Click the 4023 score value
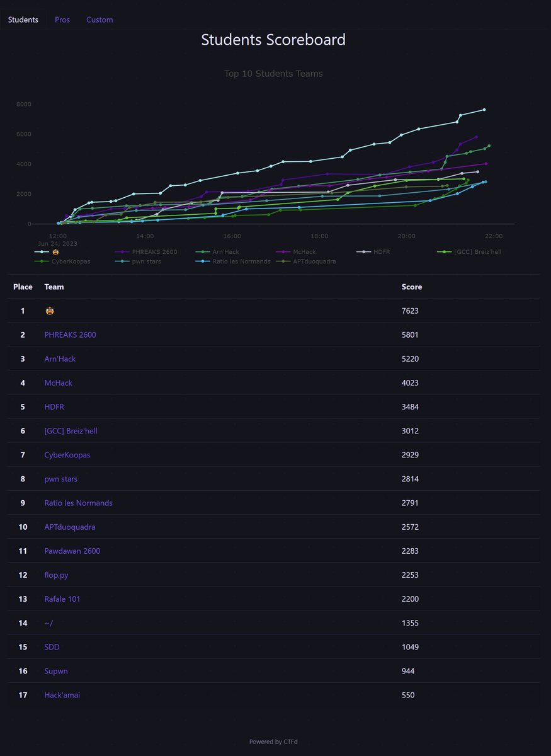 (x=410, y=382)
